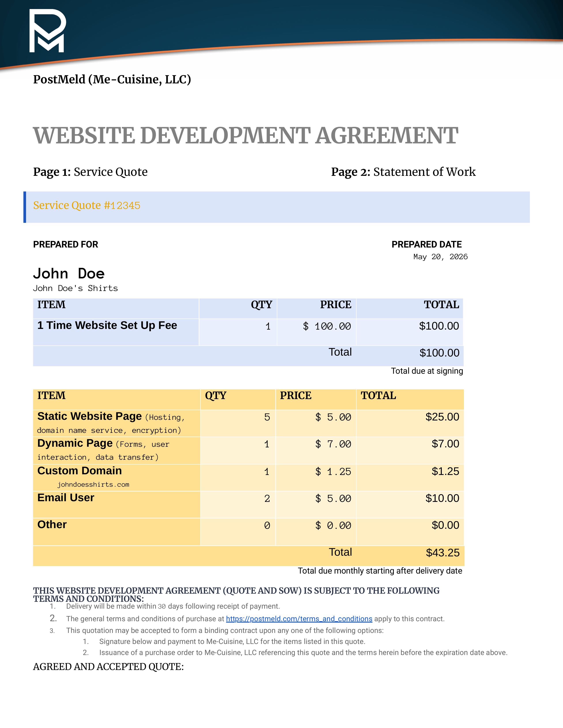Select the '$ 7.00' Dynamic Page price
Image resolution: width=563 pixels, height=728 pixels.
pos(333,444)
